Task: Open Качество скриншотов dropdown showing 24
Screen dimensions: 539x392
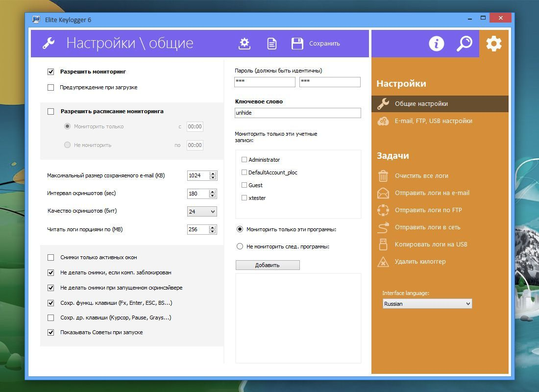Action: [x=202, y=212]
